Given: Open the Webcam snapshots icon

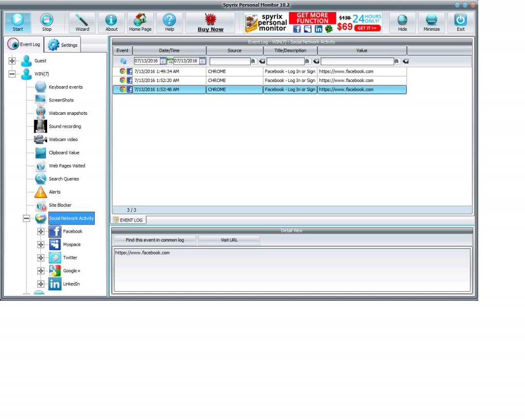Looking at the screenshot, I should [x=41, y=113].
